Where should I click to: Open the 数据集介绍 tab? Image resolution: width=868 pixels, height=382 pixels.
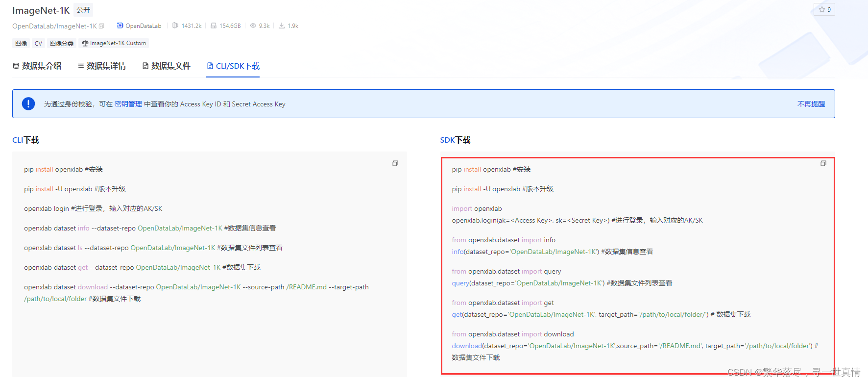point(37,66)
